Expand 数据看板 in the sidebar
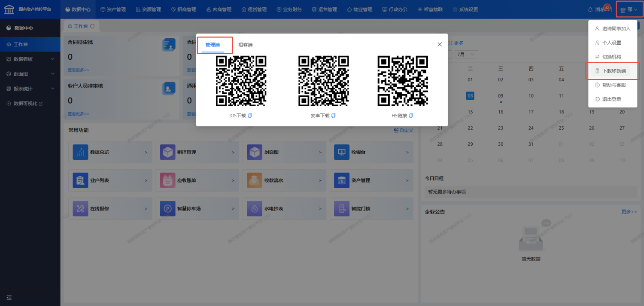 [x=30, y=59]
